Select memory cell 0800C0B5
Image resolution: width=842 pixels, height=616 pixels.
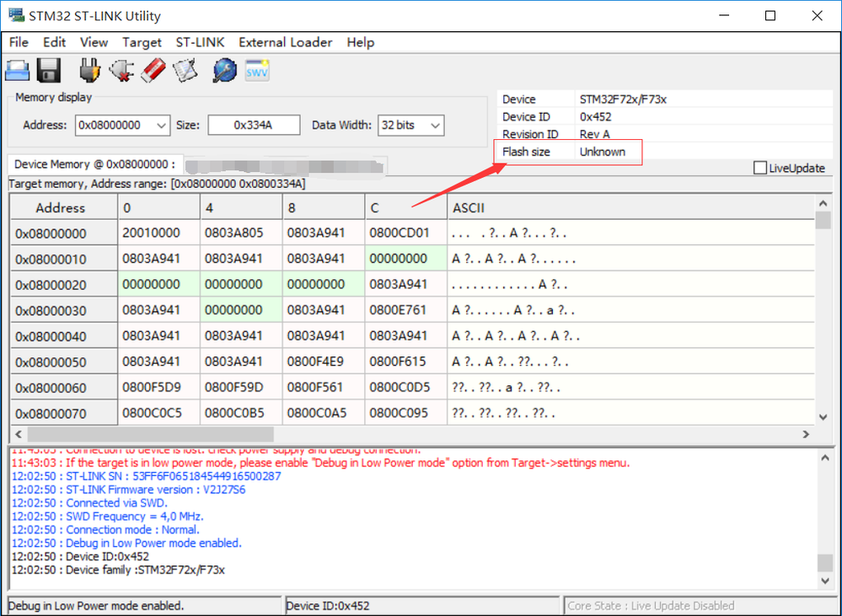pyautogui.click(x=241, y=413)
